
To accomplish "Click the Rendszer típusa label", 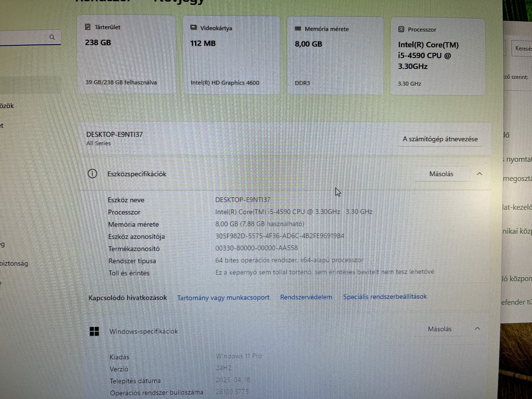I will (132, 261).
